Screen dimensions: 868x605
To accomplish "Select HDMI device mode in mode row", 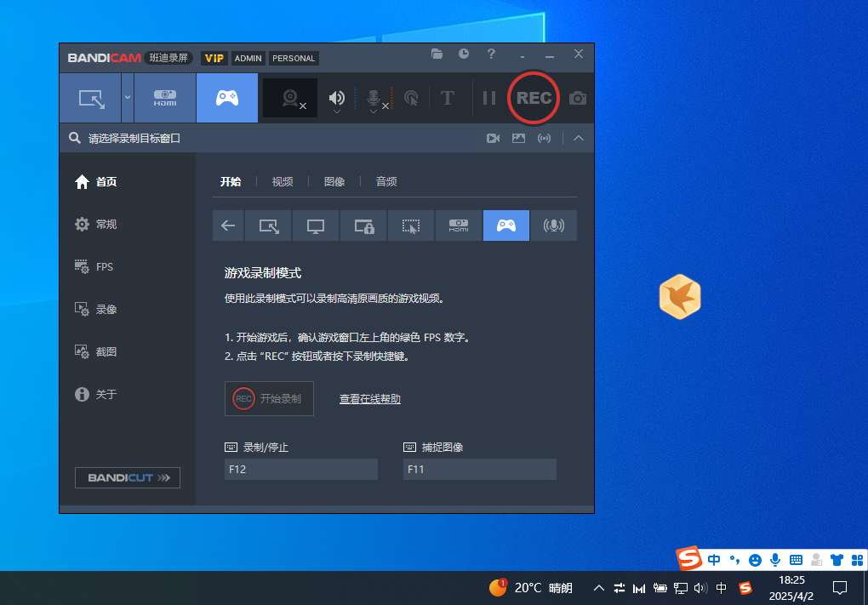I will click(459, 225).
